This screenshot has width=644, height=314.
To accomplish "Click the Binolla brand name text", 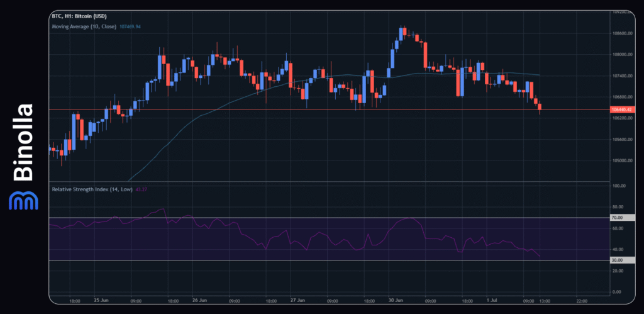I will [x=24, y=142].
